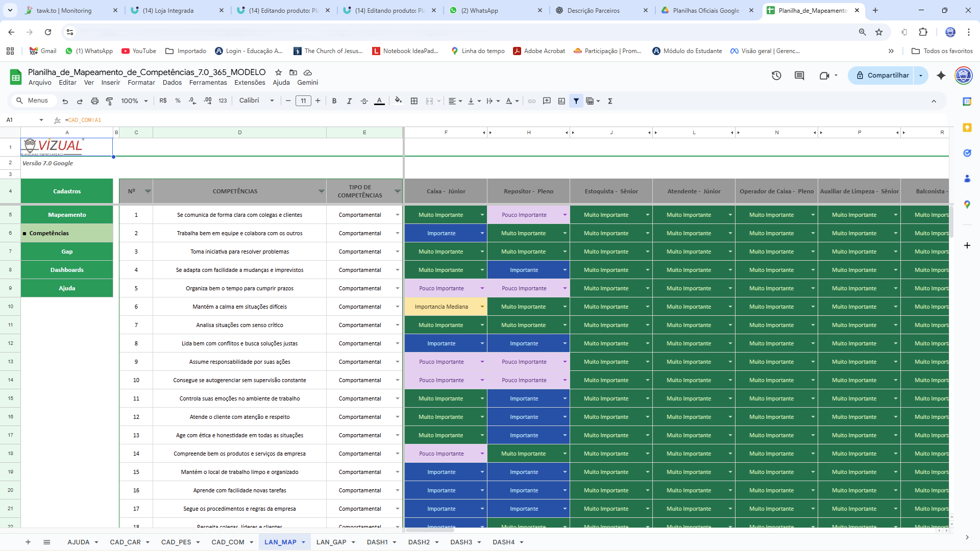Image resolution: width=980 pixels, height=551 pixels.
Task: Switch to the DASH1 sheet tab
Action: (378, 542)
